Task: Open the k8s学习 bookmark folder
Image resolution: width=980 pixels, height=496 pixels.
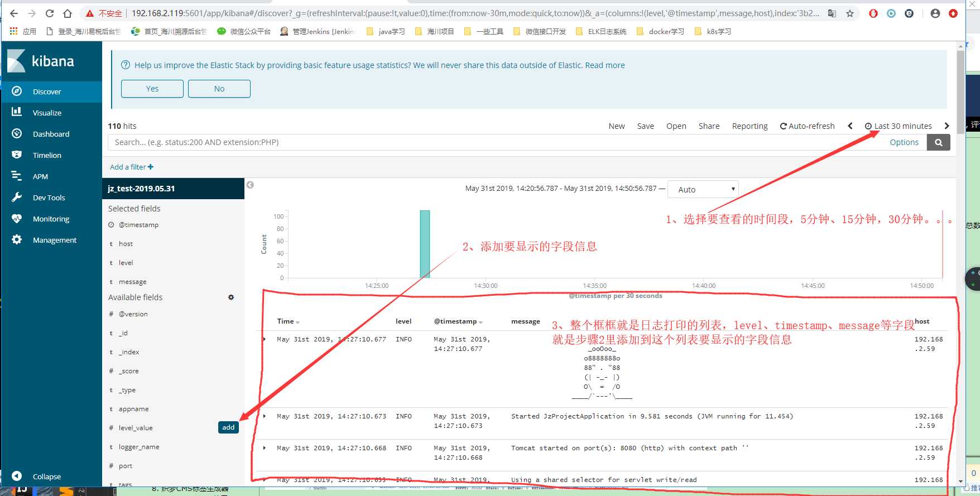Action: click(x=713, y=31)
